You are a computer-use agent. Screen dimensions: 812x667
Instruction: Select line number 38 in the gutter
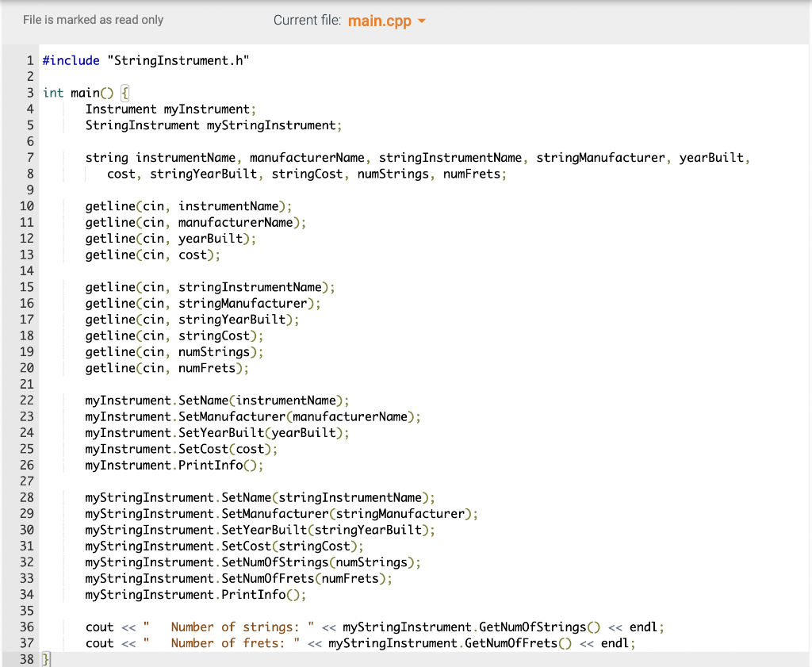[x=25, y=659]
